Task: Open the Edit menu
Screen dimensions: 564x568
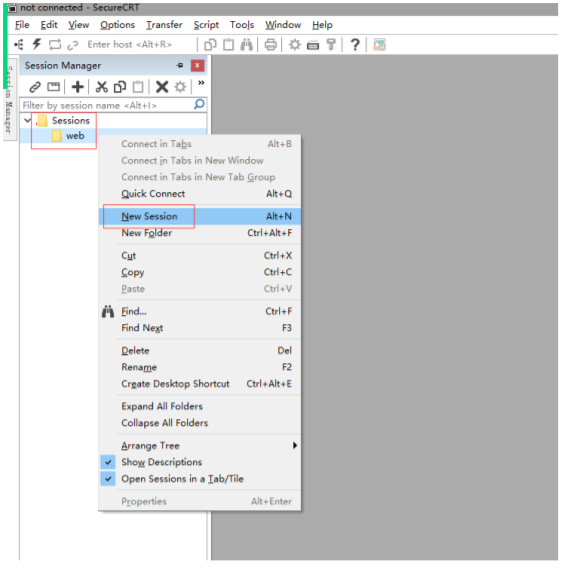Action: point(49,25)
